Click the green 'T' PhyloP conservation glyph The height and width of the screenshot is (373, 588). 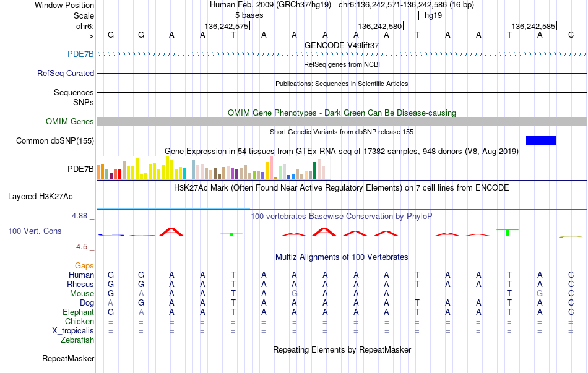(x=508, y=232)
